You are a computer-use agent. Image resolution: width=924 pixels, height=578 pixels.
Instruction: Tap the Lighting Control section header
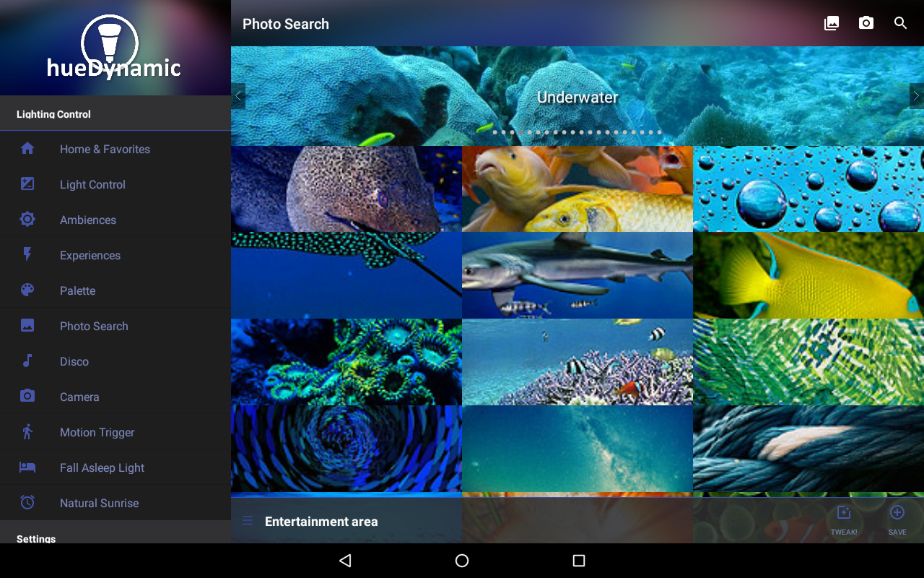[53, 114]
